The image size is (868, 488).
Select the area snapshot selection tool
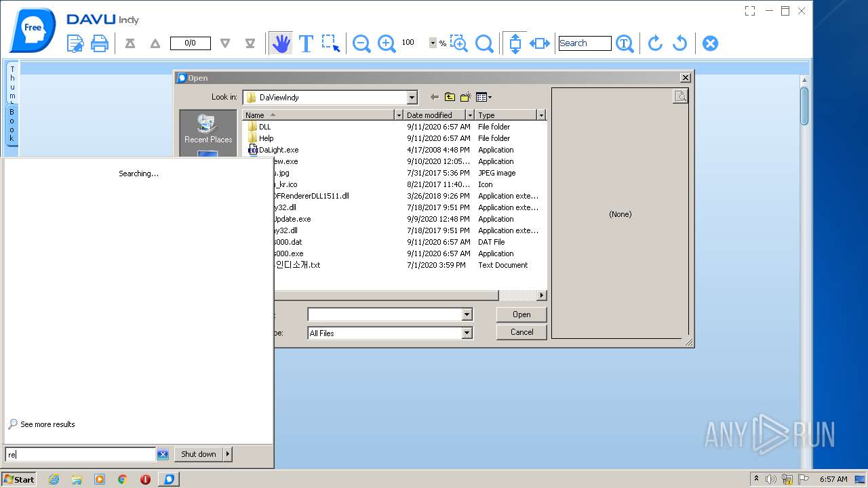point(331,43)
